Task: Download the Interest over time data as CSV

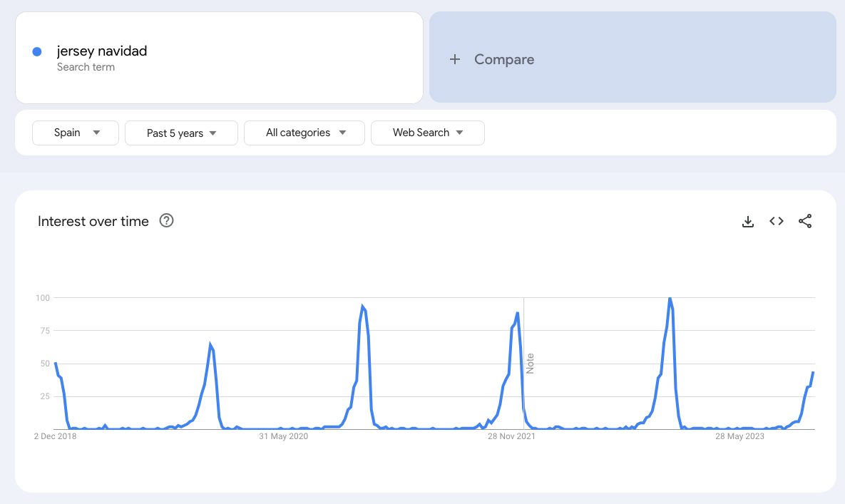Action: [747, 221]
